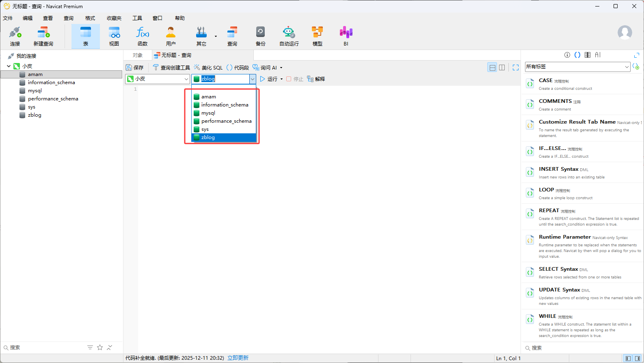Open the 查询 queries toolbar icon

(232, 36)
